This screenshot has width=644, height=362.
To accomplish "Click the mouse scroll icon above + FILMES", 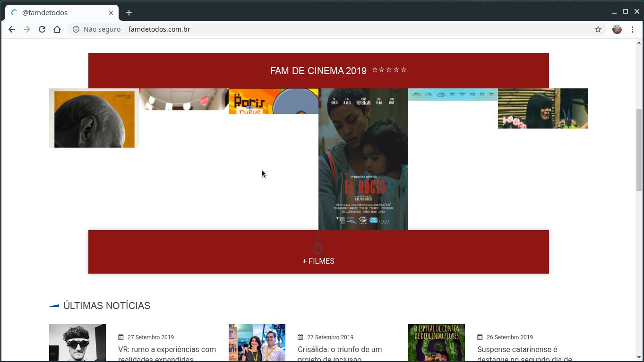I will tap(318, 248).
